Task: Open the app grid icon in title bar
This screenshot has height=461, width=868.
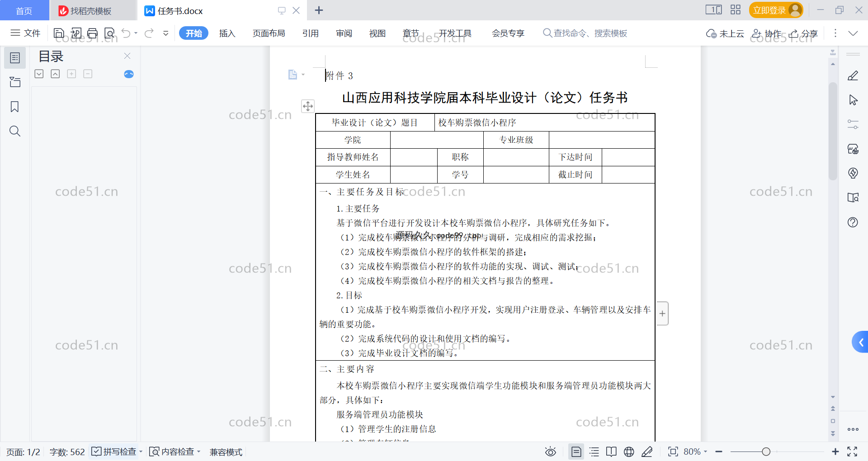Action: click(x=736, y=9)
